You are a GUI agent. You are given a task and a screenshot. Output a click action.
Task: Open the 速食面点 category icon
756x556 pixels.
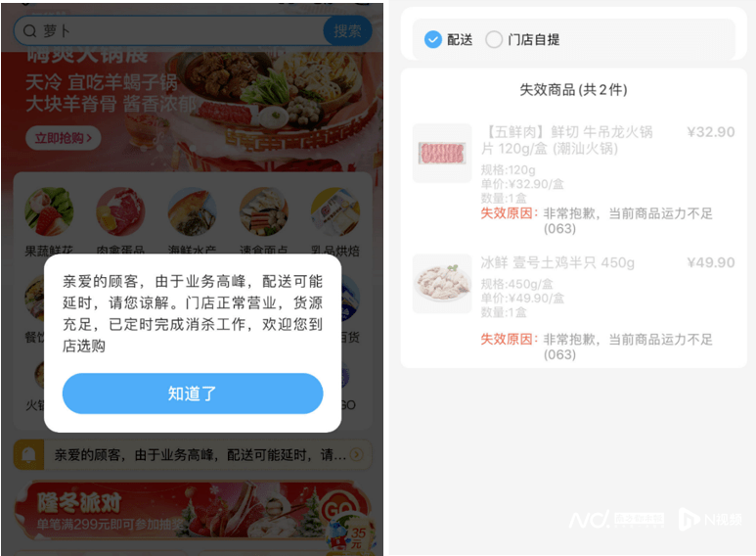point(264,211)
